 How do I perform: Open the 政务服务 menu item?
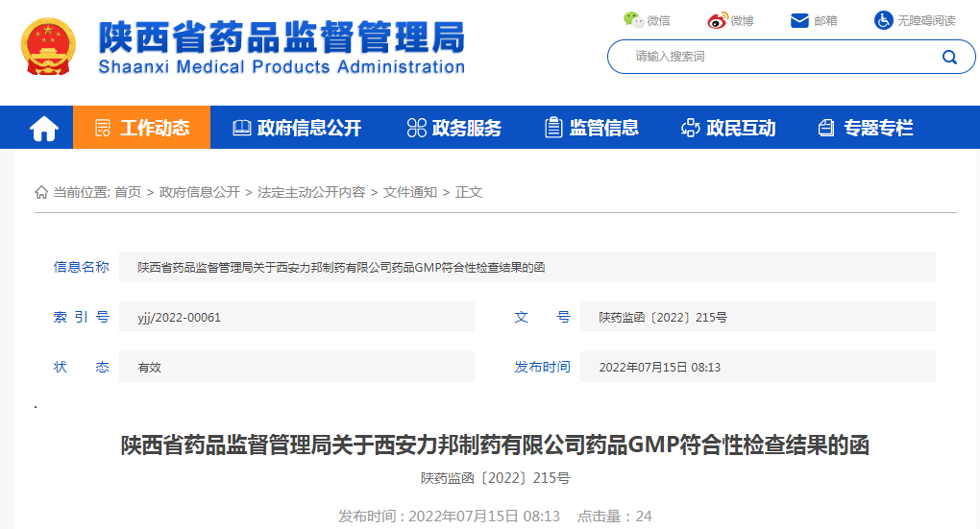tap(467, 128)
